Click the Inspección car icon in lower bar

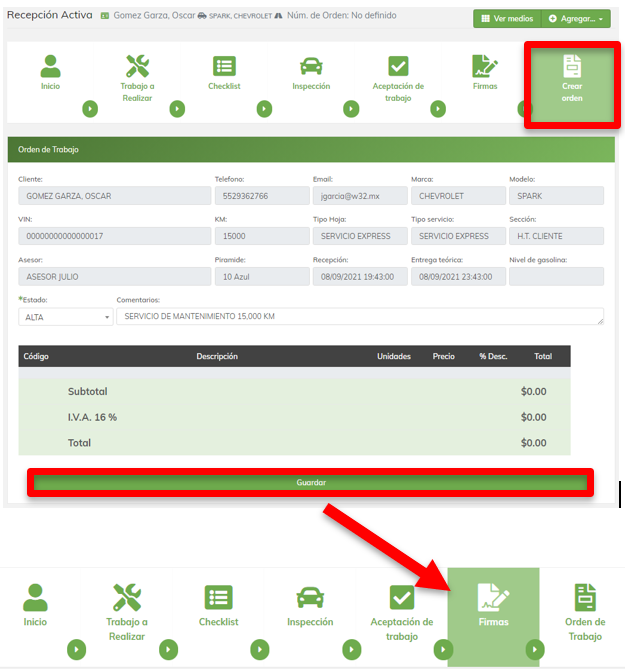[310, 598]
